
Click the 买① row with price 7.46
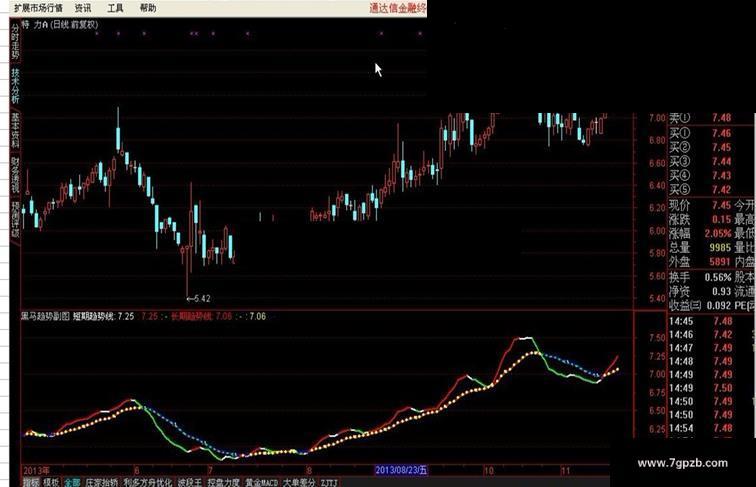tap(700, 133)
